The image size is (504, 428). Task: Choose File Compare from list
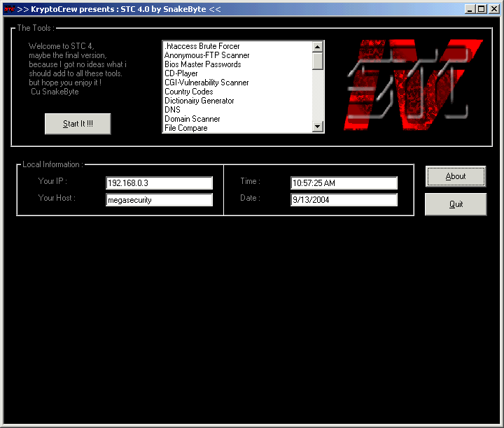pos(186,128)
